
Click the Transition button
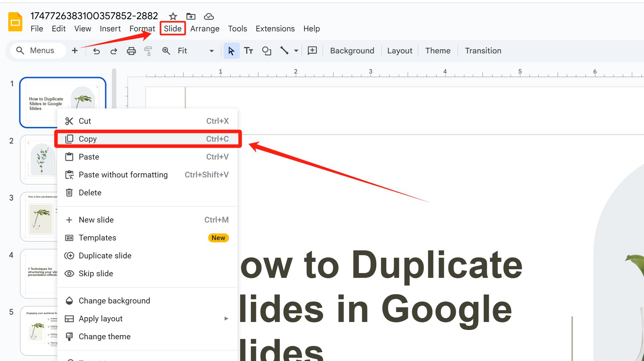coord(483,51)
